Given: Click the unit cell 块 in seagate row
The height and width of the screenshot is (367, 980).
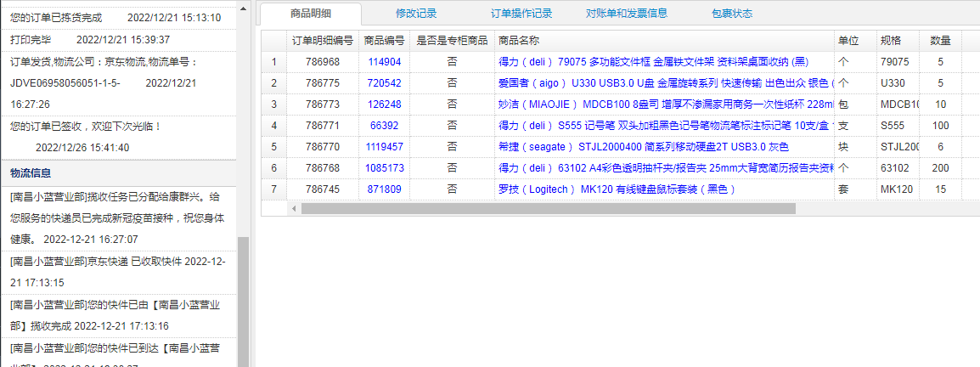Looking at the screenshot, I should [855, 147].
